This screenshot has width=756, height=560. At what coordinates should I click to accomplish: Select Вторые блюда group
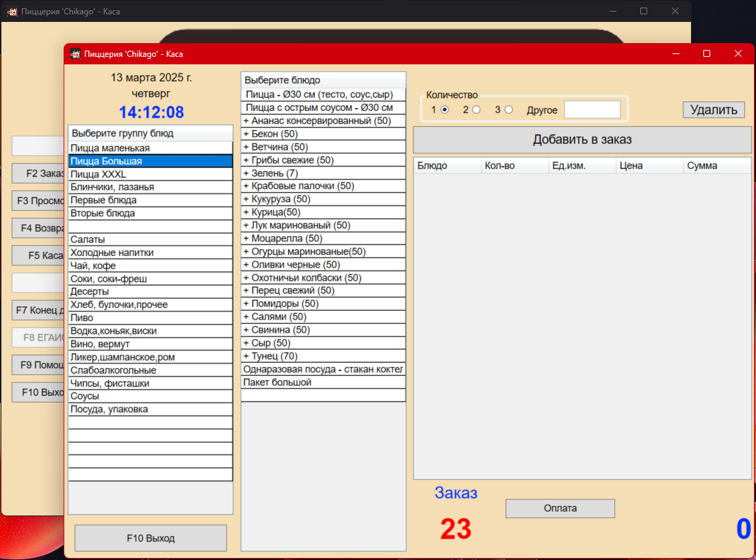pyautogui.click(x=151, y=213)
